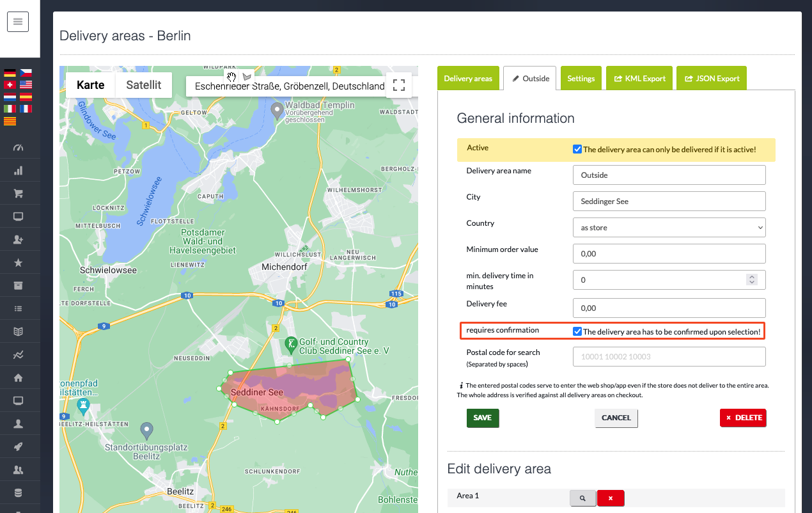This screenshot has height=513, width=812.
Task: Adjust min. delivery time stepper arrows
Action: coord(752,280)
